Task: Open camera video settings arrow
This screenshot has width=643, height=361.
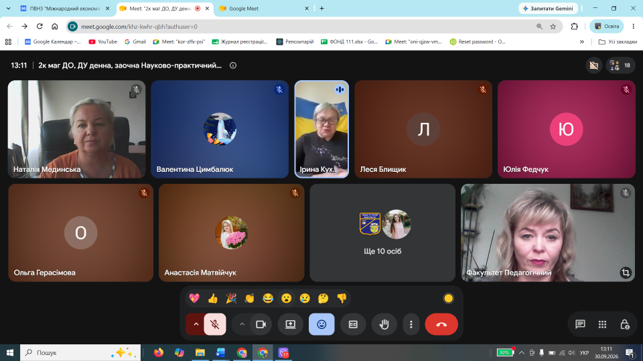Action: click(x=242, y=324)
